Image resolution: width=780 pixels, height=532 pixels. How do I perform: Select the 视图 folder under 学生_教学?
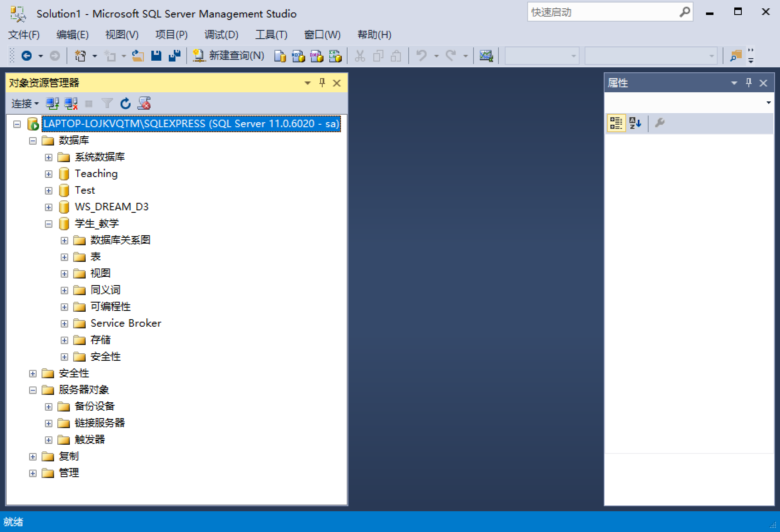(x=100, y=273)
